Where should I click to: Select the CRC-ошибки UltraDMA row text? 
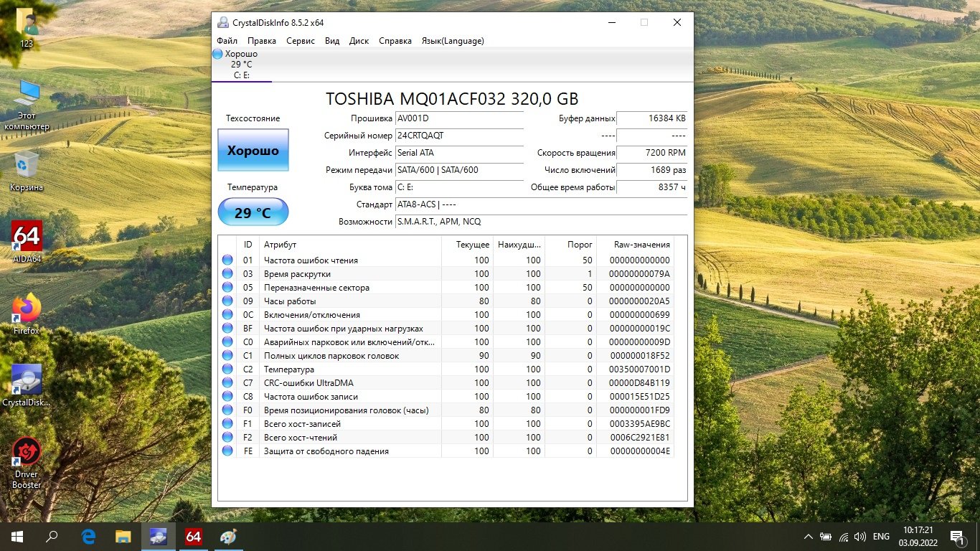pyautogui.click(x=308, y=383)
